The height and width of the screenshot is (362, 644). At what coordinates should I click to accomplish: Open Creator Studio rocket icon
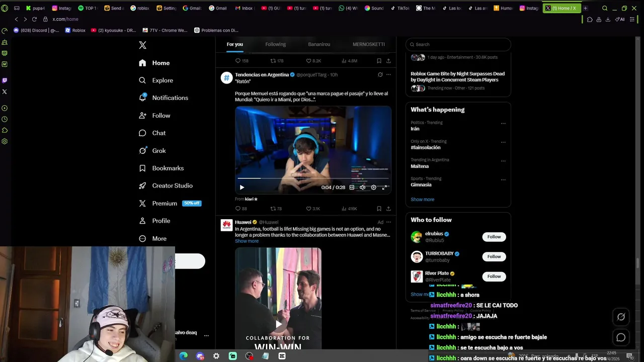142,186
